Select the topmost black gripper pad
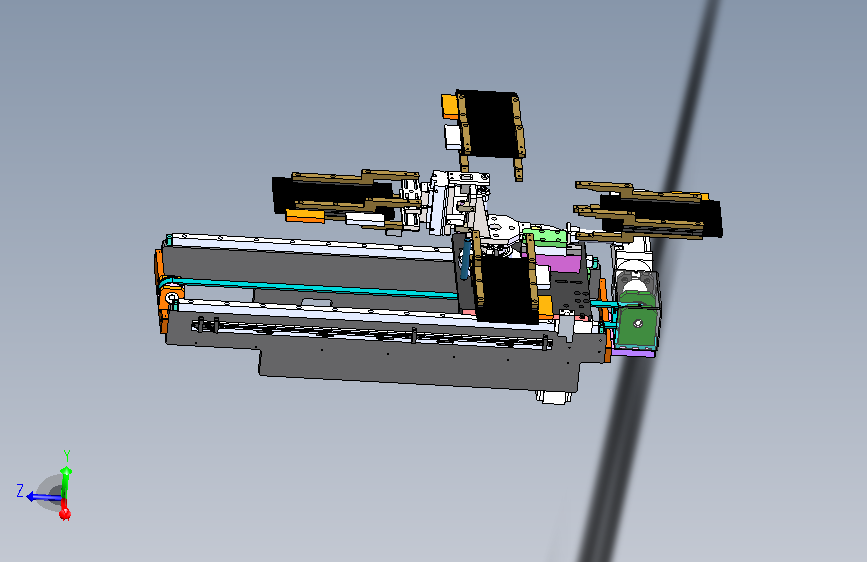 [x=489, y=124]
